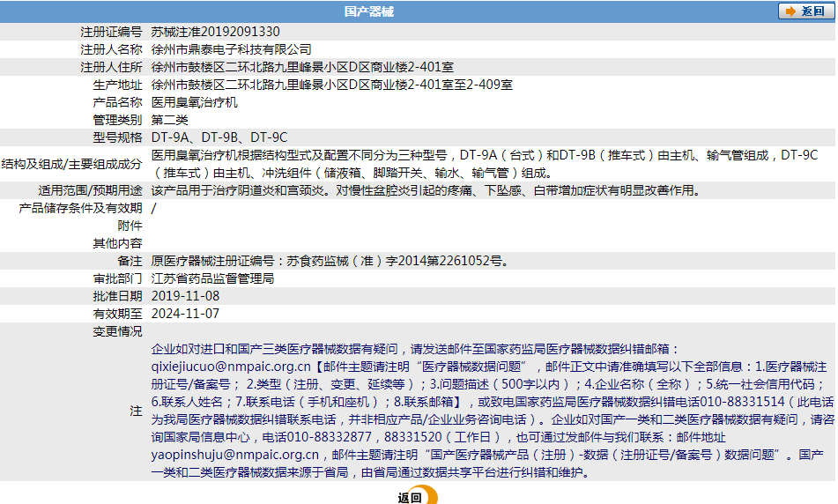
Task: Click product name 医用臭氧治疗机
Action: click(x=195, y=102)
